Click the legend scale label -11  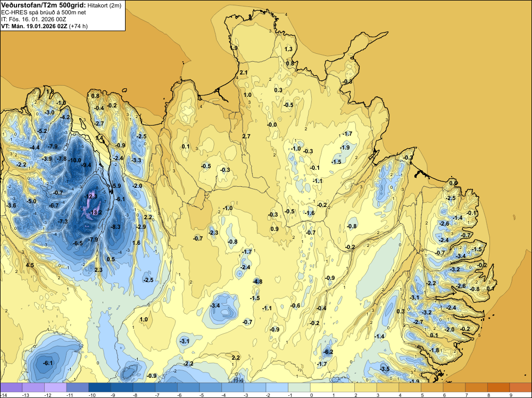tap(70, 395)
